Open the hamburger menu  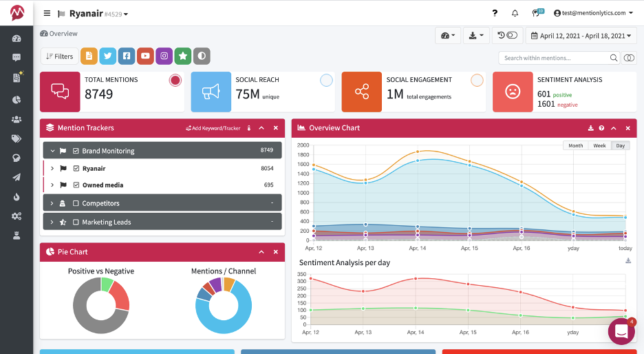click(47, 14)
